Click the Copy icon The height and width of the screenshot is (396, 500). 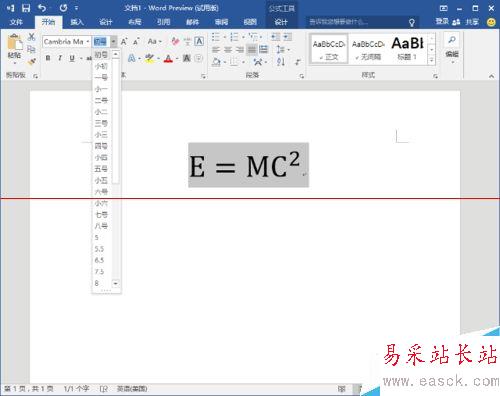pos(31,49)
